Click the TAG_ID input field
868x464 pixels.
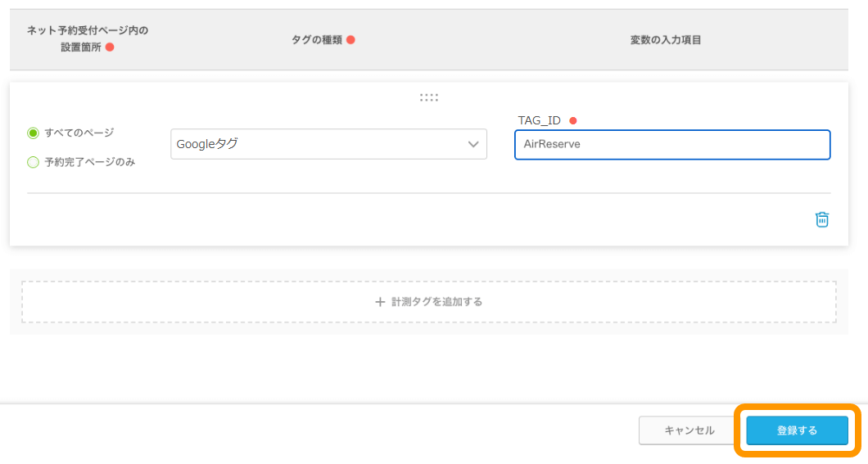(672, 144)
